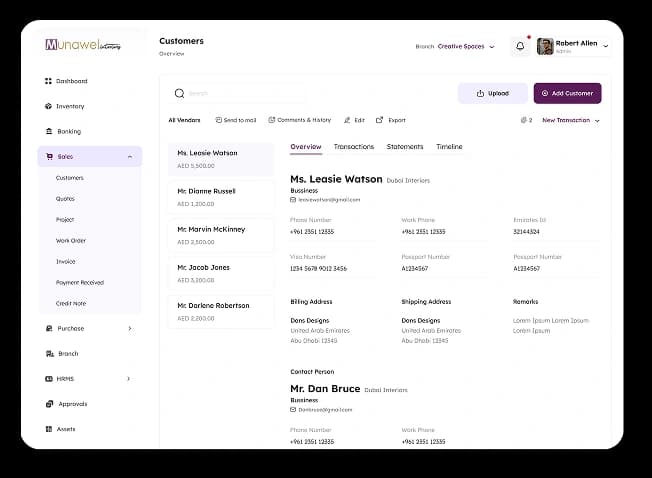
Task: Click the Comments & History icon
Action: click(x=272, y=120)
